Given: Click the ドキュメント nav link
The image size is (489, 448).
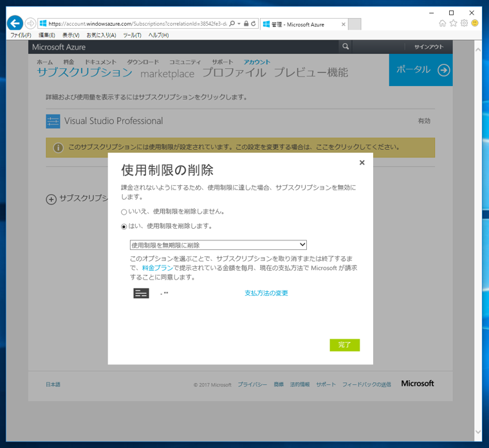Looking at the screenshot, I should point(101,62).
